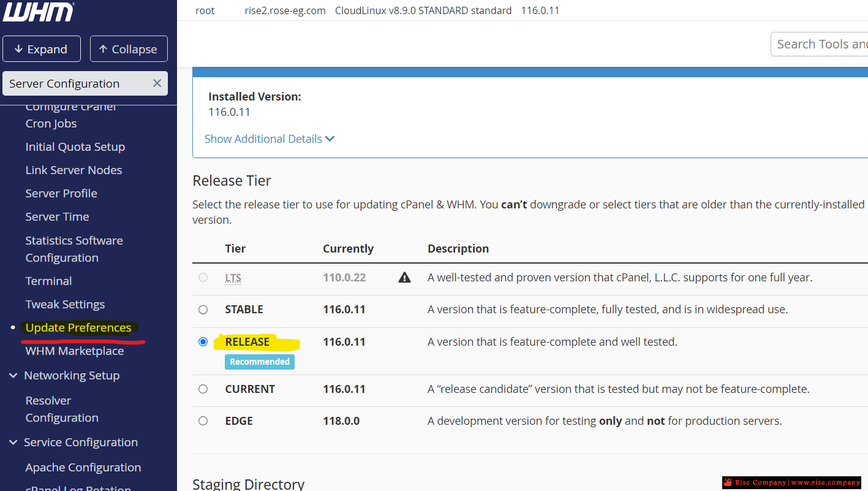The image size is (868, 491).
Task: Open Update Preferences
Action: [78, 327]
